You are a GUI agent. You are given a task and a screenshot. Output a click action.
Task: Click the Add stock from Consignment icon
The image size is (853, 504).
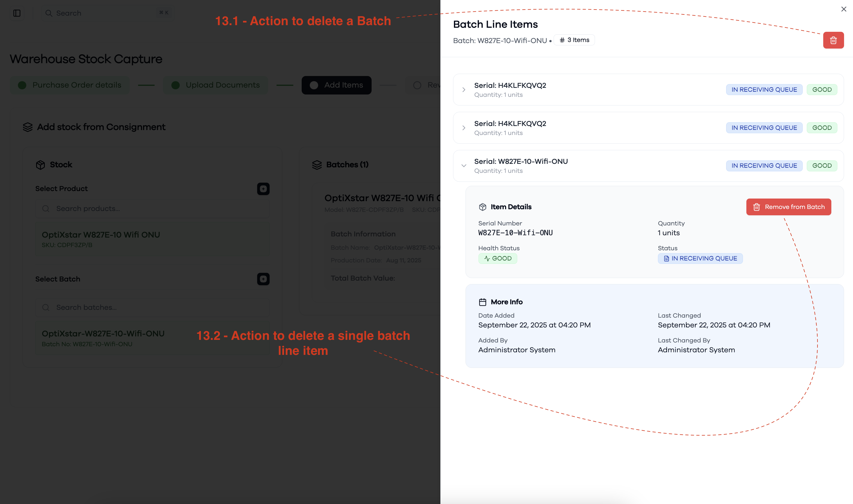[28, 127]
